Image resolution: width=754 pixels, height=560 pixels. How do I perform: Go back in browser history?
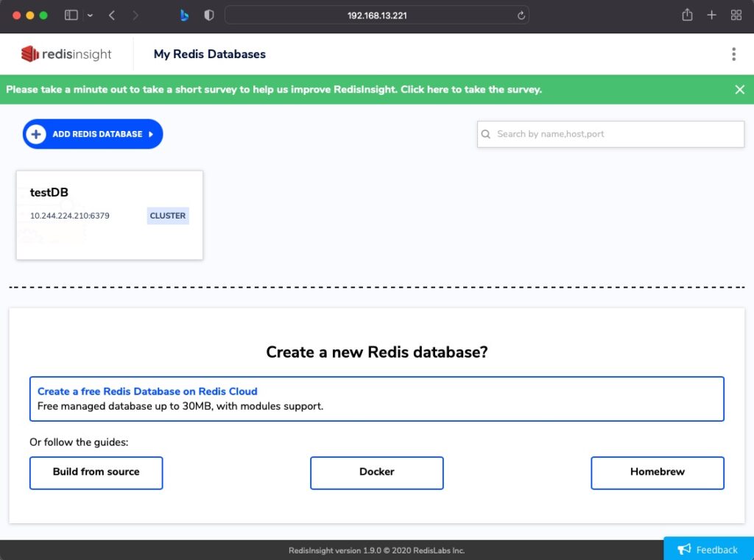[112, 15]
